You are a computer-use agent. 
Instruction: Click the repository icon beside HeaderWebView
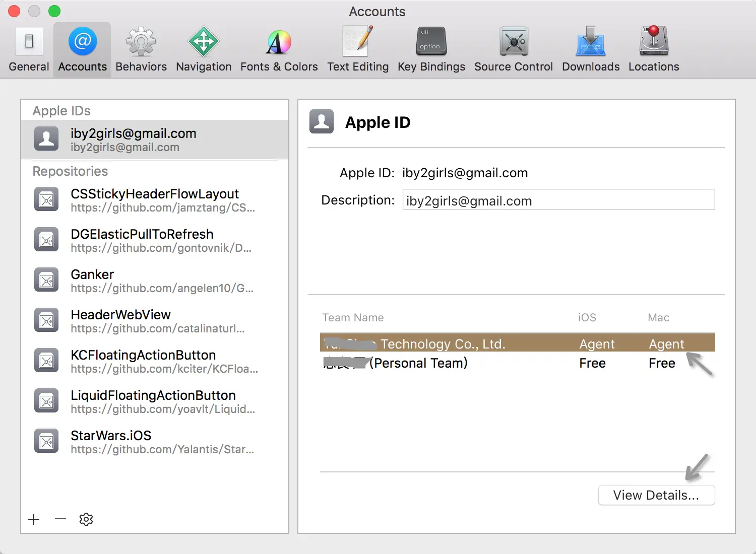pyautogui.click(x=46, y=320)
